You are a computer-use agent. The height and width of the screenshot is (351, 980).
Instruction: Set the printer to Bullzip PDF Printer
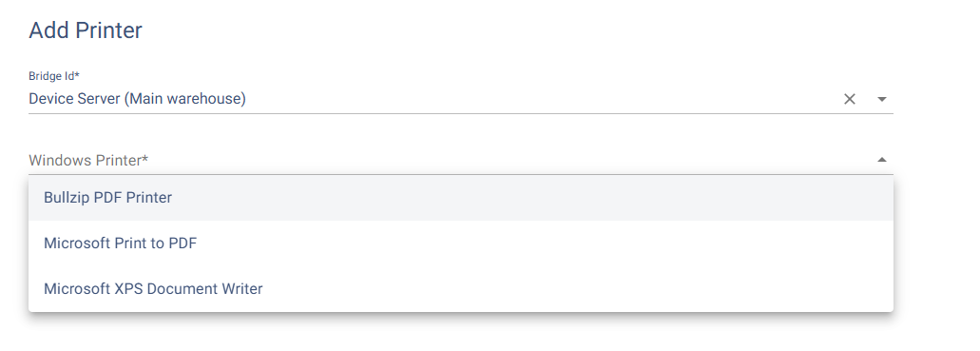click(x=461, y=198)
